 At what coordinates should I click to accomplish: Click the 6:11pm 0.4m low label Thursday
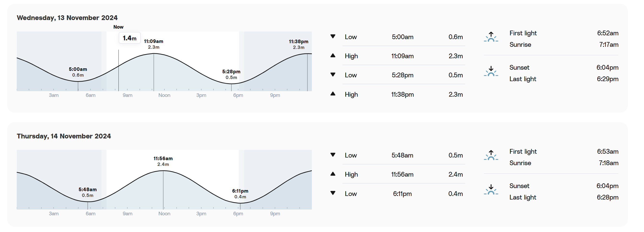click(x=240, y=194)
